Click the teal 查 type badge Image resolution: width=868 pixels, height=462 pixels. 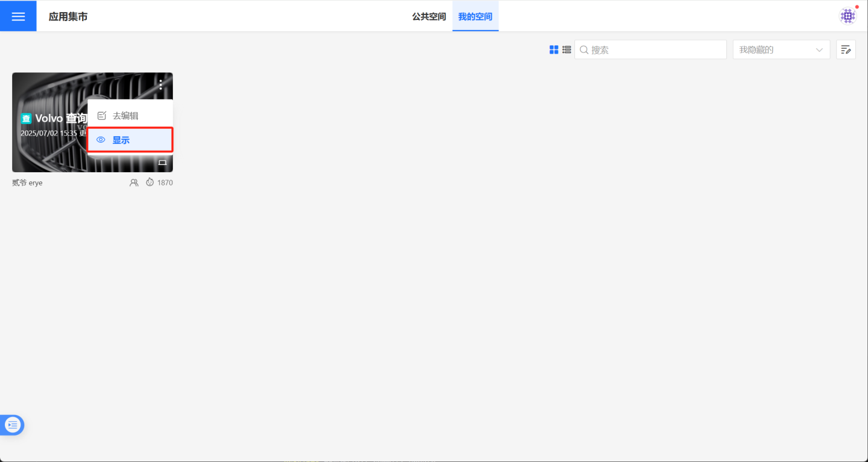26,119
